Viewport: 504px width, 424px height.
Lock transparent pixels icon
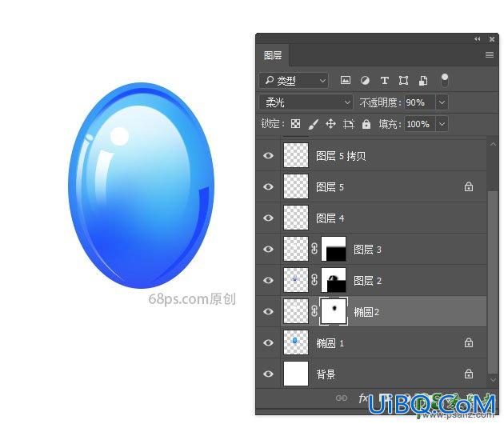point(295,124)
